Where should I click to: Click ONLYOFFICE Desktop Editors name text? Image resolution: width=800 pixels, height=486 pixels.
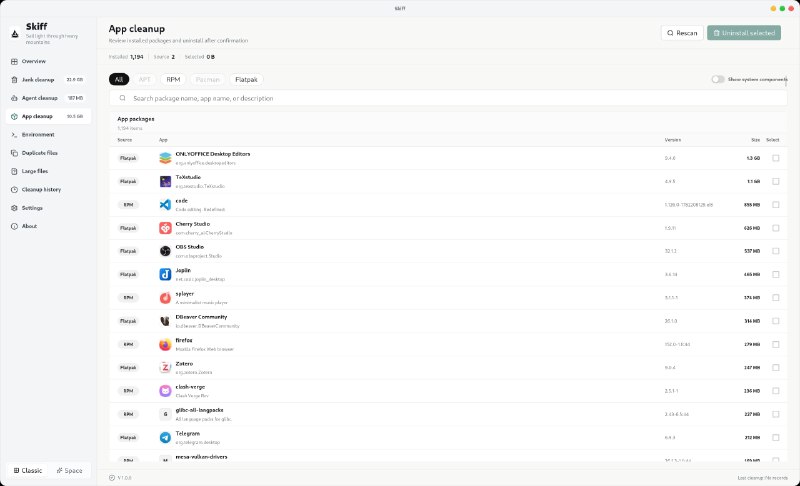point(213,154)
